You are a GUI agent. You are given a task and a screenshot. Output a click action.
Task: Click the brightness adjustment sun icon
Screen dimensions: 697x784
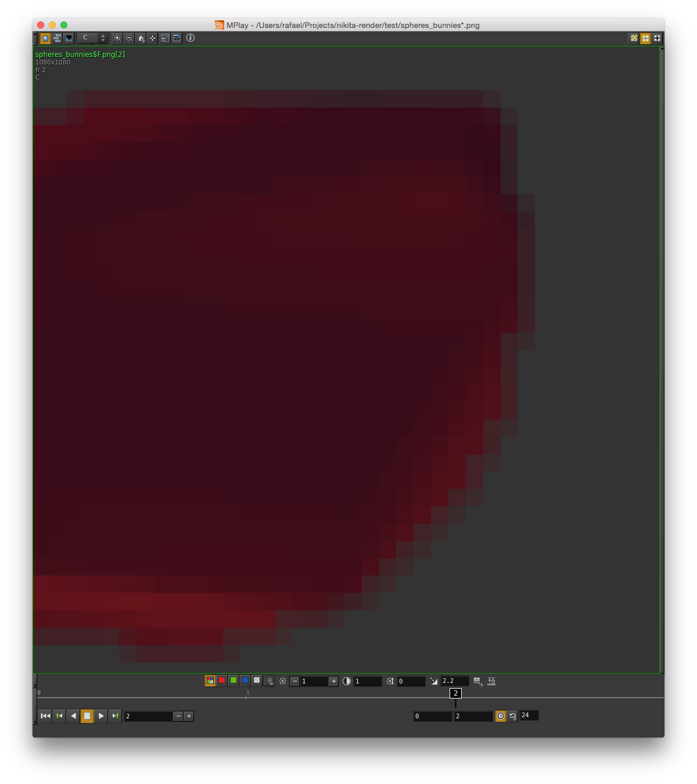click(282, 681)
